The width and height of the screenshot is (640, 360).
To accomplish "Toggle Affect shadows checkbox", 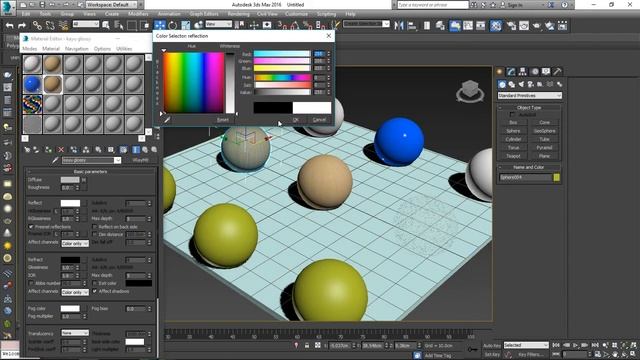I will pos(95,291).
